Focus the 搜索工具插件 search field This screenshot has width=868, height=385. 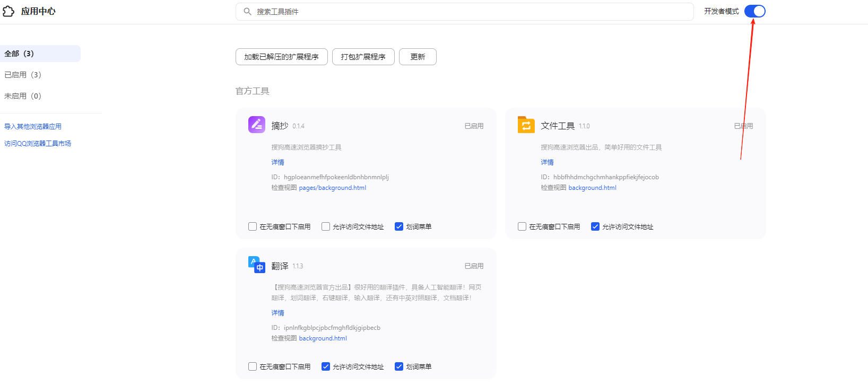coord(465,12)
